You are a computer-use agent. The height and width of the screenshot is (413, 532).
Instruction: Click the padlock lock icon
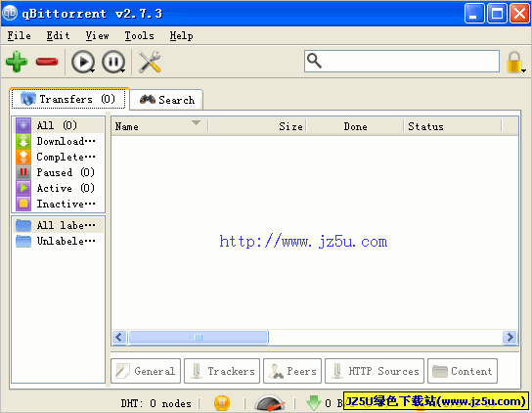(x=514, y=63)
